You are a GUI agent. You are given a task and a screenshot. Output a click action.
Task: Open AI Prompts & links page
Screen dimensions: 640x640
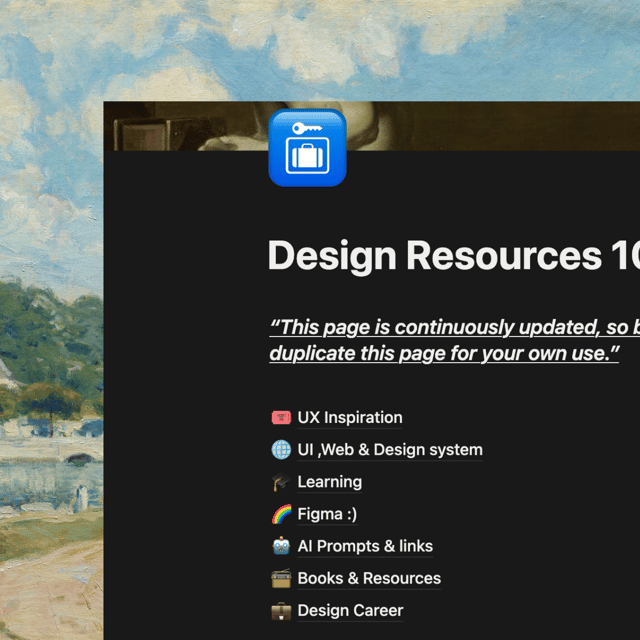(x=365, y=546)
